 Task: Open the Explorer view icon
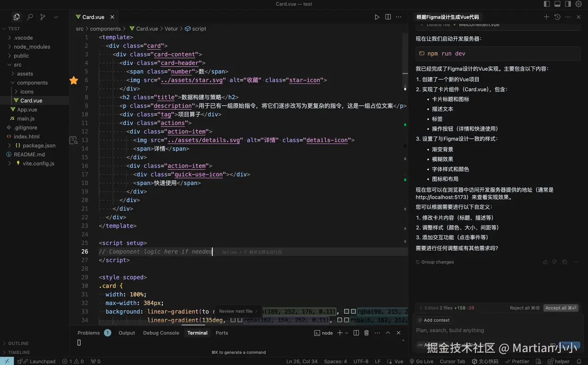click(17, 17)
